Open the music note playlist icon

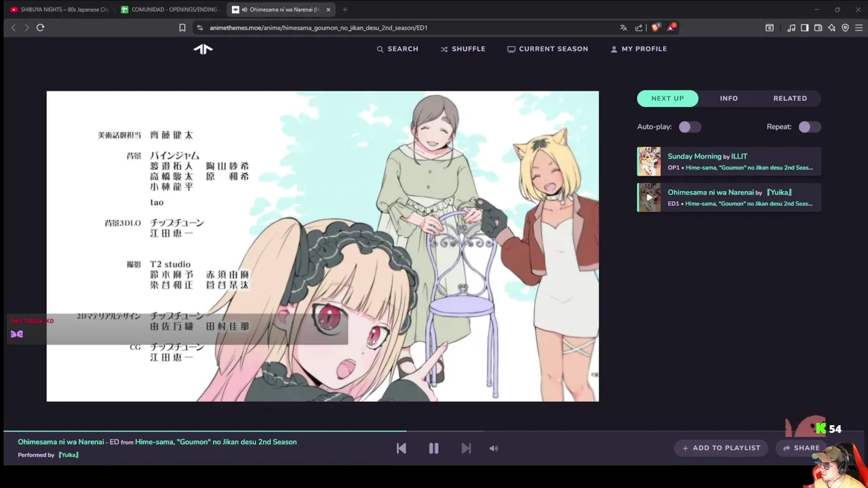pyautogui.click(x=791, y=28)
